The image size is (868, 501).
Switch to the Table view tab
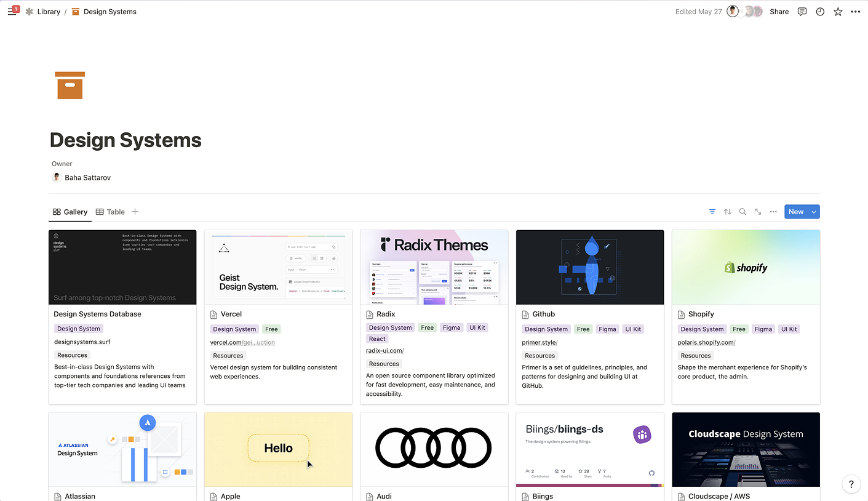pos(110,212)
